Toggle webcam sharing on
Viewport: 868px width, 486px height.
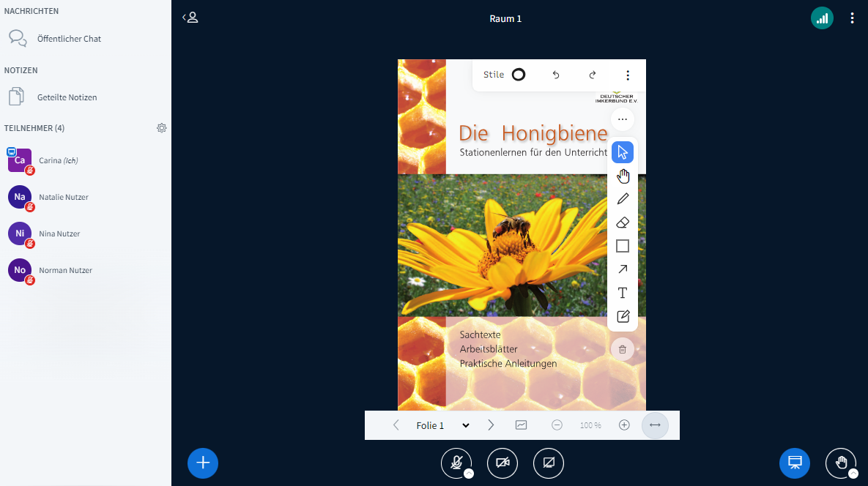[502, 463]
